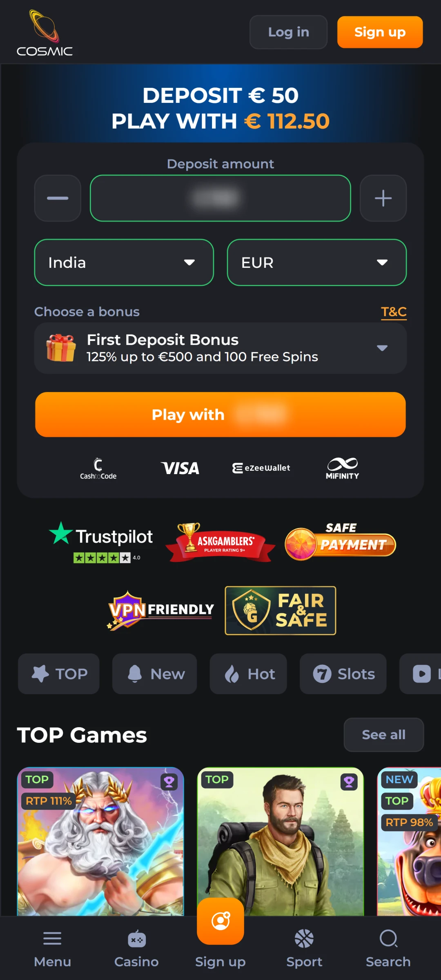Tap the Menu hamburger icon

point(52,938)
